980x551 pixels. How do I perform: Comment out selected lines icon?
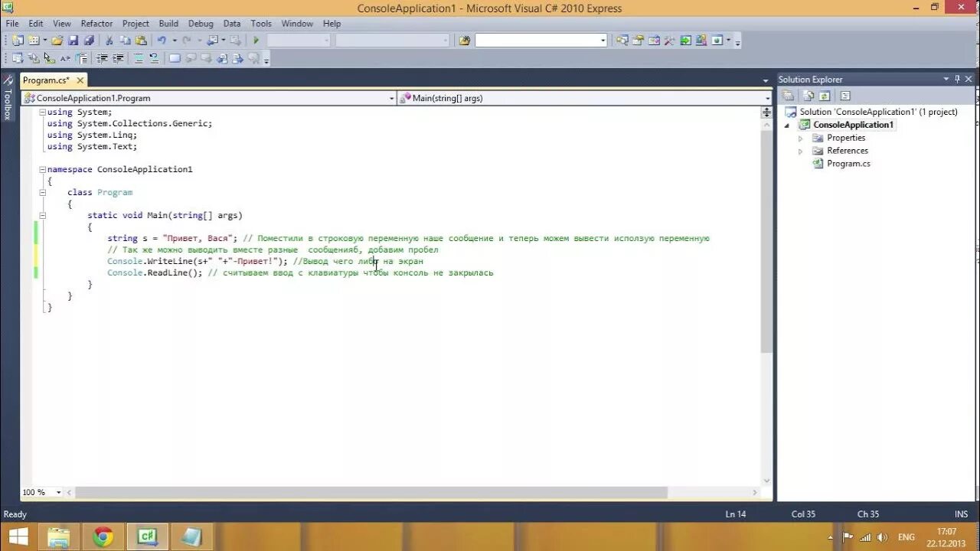click(x=139, y=58)
